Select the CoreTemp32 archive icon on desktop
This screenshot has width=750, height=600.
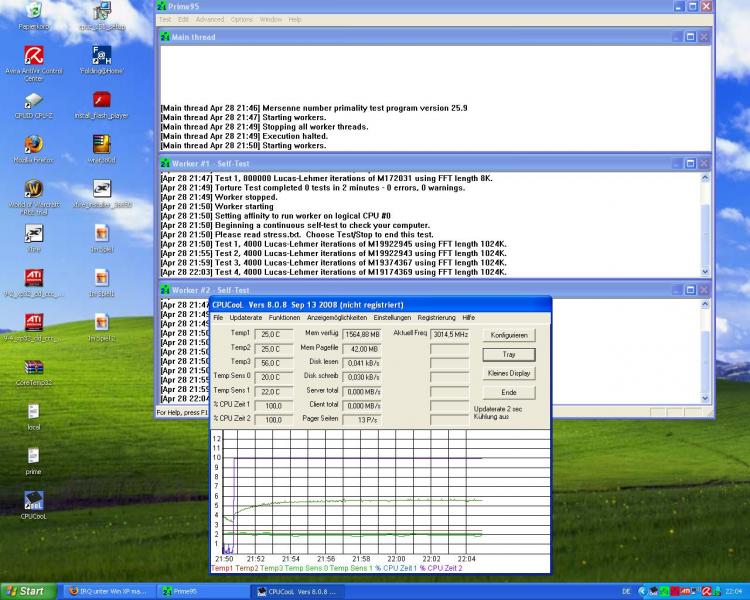point(33,367)
